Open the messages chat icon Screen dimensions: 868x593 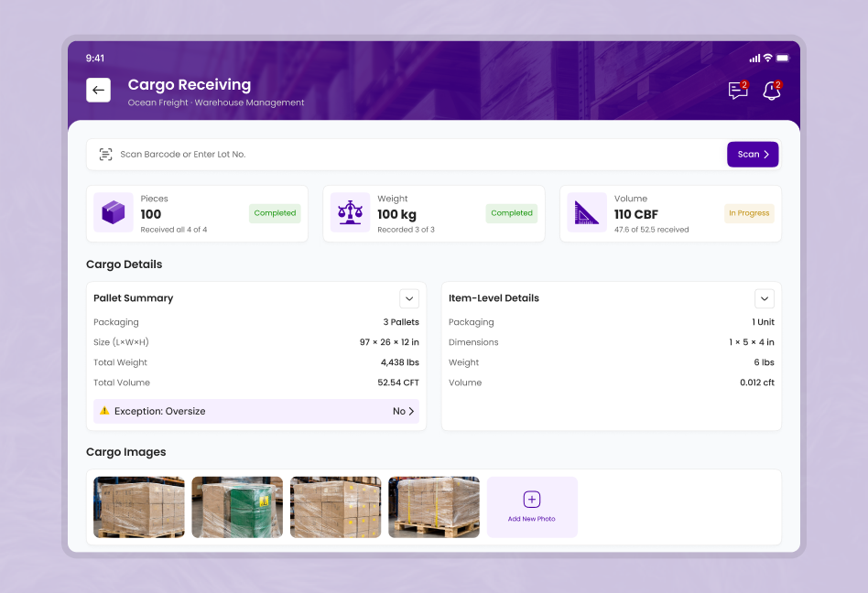[738, 91]
